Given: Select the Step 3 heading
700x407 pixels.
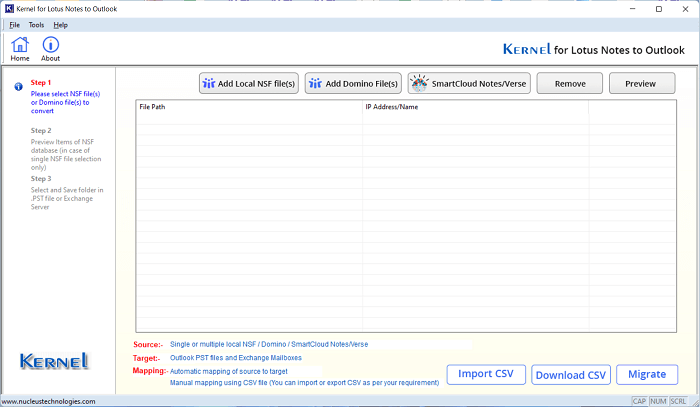Looking at the screenshot, I should coord(41,179).
